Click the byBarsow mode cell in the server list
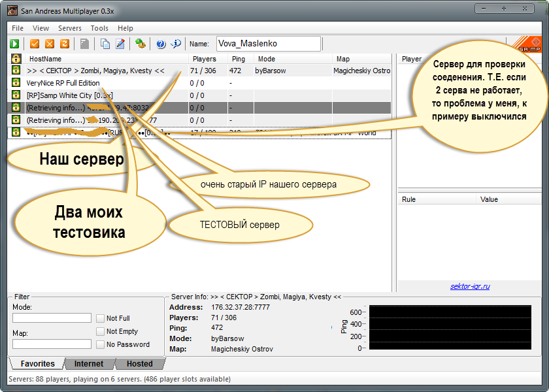Image resolution: width=549 pixels, height=392 pixels. [271, 71]
